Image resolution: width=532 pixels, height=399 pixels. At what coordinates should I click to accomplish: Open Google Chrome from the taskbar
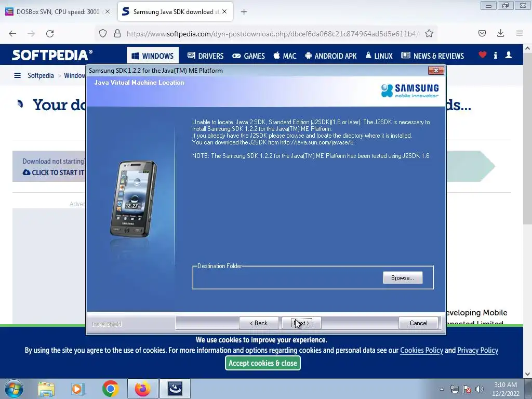click(110, 389)
